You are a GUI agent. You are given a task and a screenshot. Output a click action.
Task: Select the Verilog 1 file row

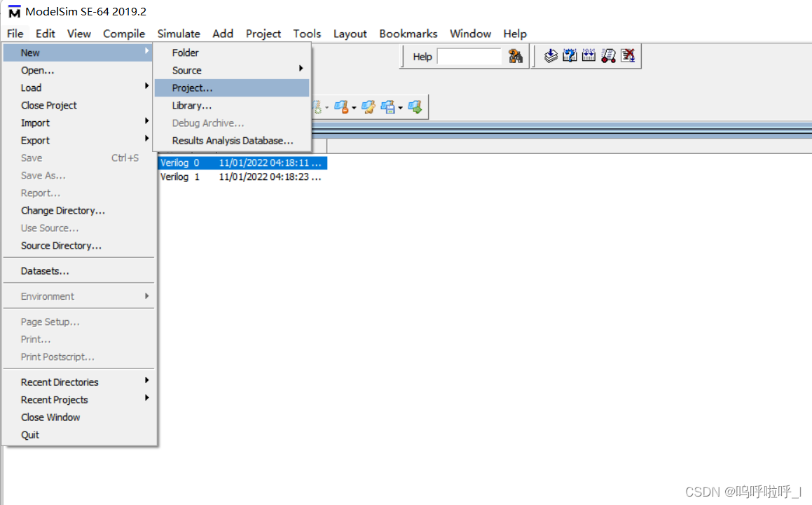pos(242,177)
